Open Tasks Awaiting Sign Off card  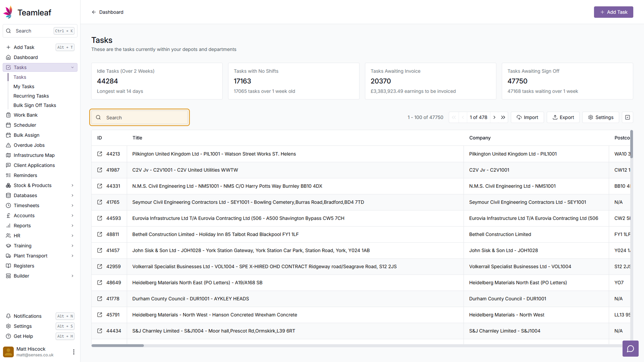(568, 81)
